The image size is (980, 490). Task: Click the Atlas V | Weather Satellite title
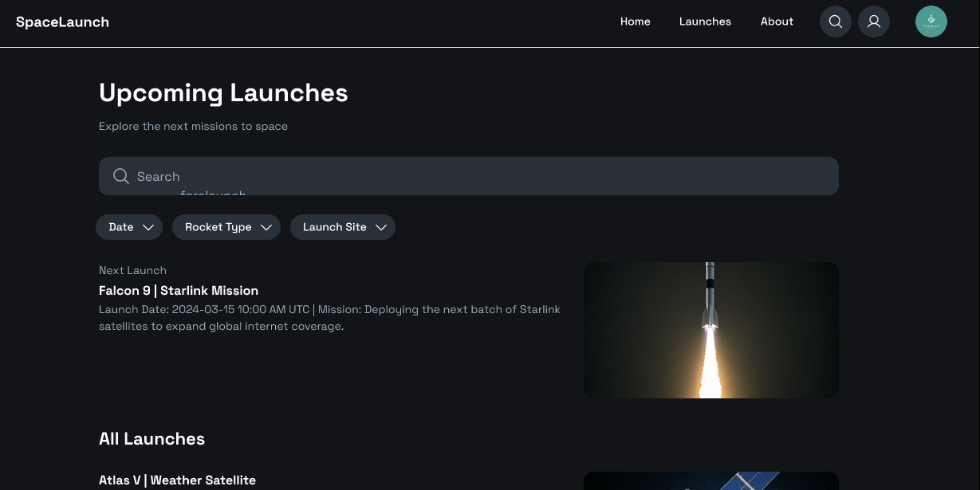coord(177,480)
